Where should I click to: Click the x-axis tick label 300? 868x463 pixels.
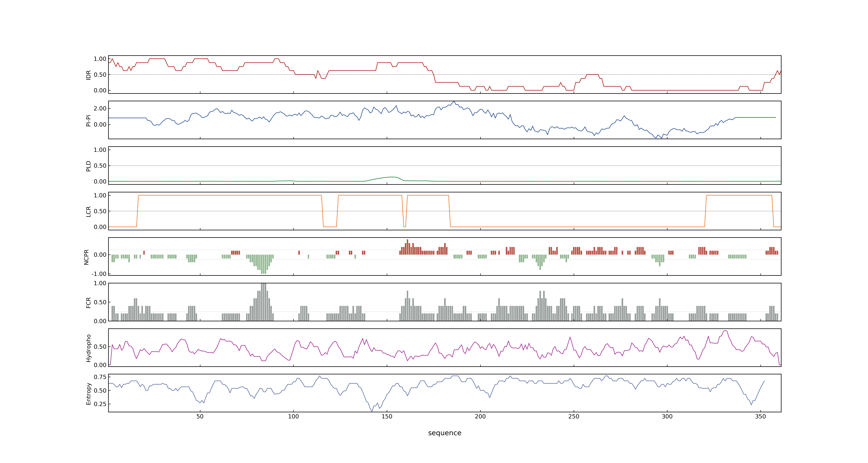point(667,416)
